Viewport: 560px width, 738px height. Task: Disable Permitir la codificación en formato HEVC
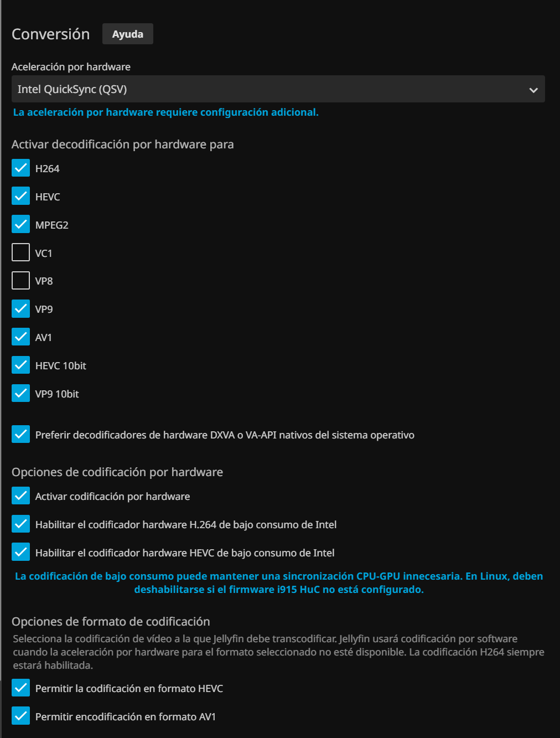pyautogui.click(x=21, y=688)
